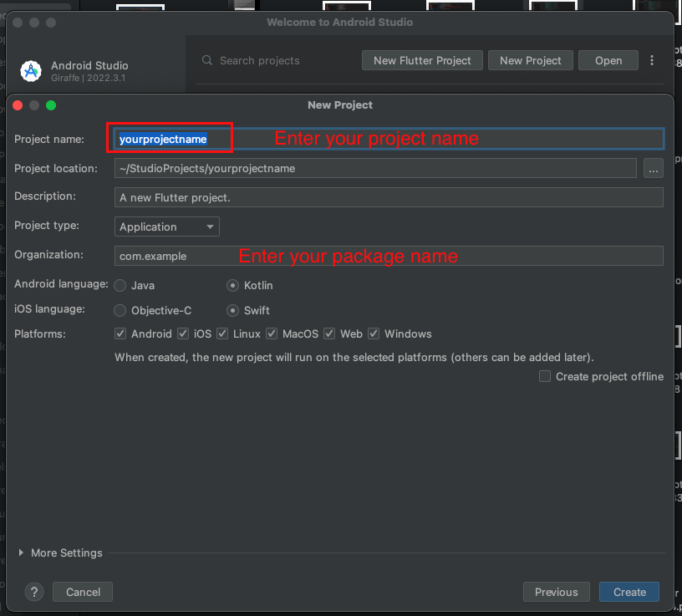Click the Organization text field

click(x=389, y=256)
